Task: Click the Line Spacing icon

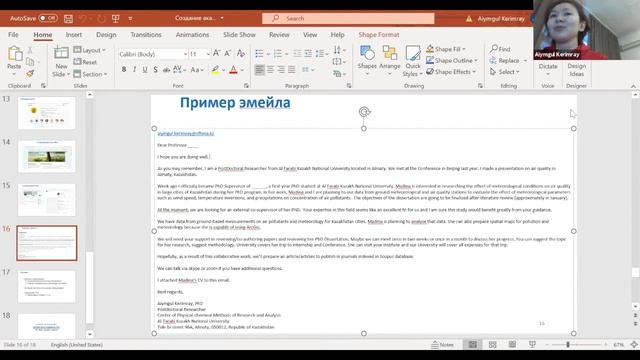Action: click(x=320, y=53)
